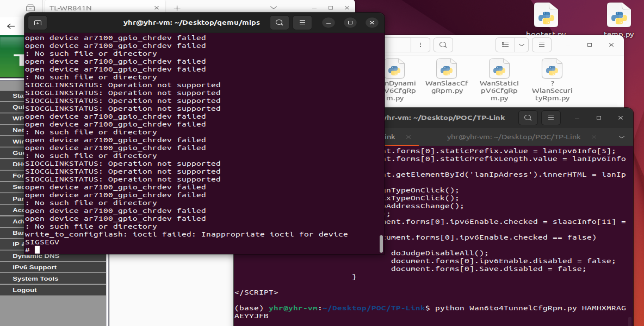Image resolution: width=644 pixels, height=326 pixels.
Task: Expand file manager view options dropdown
Action: click(522, 45)
